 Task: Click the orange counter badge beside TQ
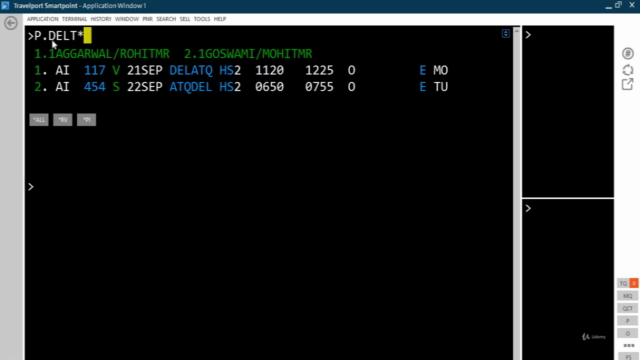point(634,283)
